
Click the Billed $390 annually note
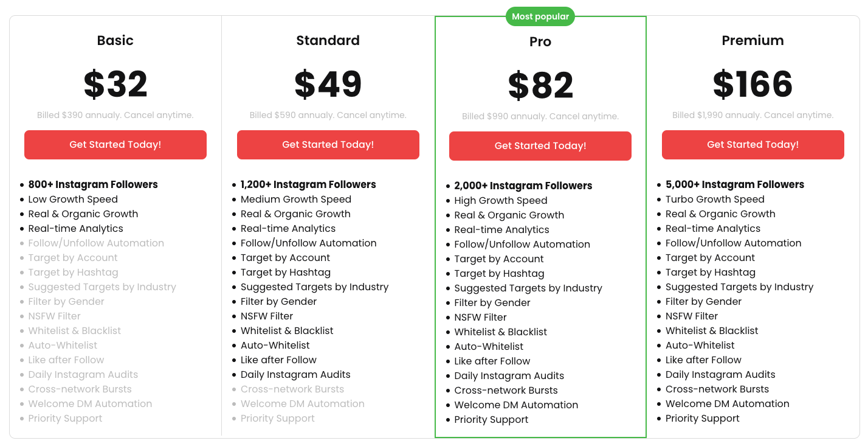[x=115, y=115]
